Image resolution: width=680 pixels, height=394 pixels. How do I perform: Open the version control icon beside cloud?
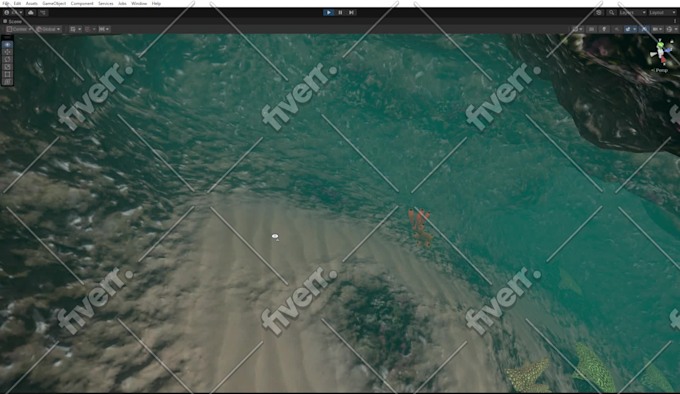(43, 13)
